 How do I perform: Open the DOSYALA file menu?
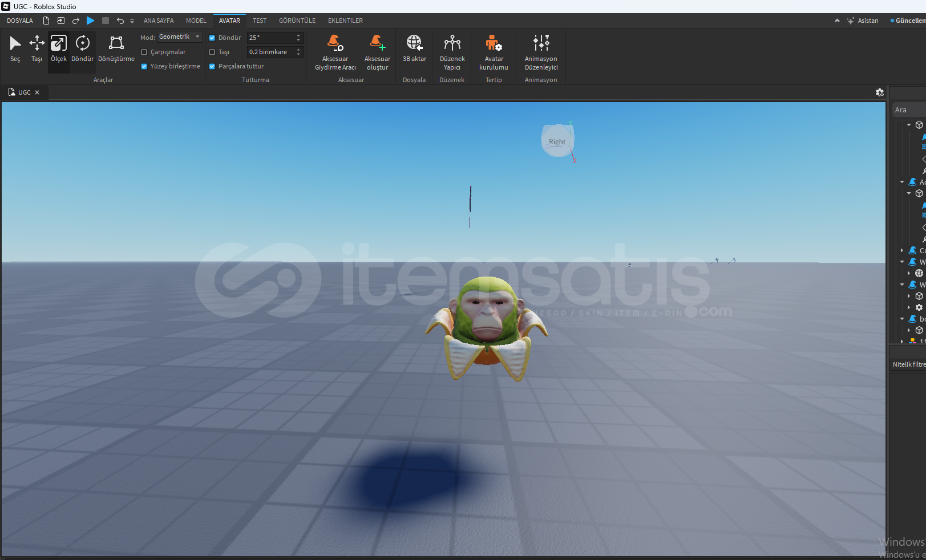[x=20, y=21]
